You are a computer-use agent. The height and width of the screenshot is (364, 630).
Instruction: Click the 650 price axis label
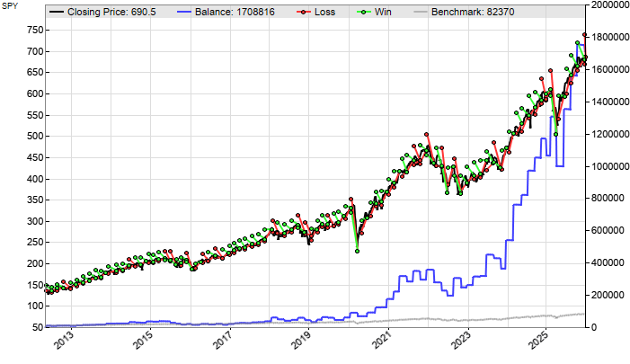click(x=35, y=72)
